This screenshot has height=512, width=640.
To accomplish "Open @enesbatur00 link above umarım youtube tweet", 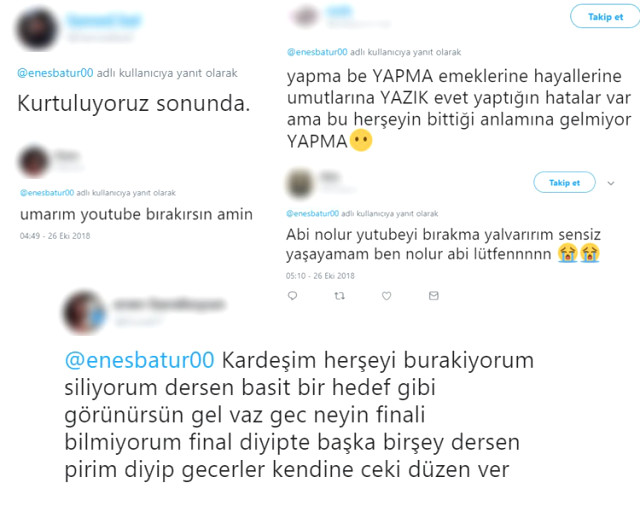I will click(47, 193).
